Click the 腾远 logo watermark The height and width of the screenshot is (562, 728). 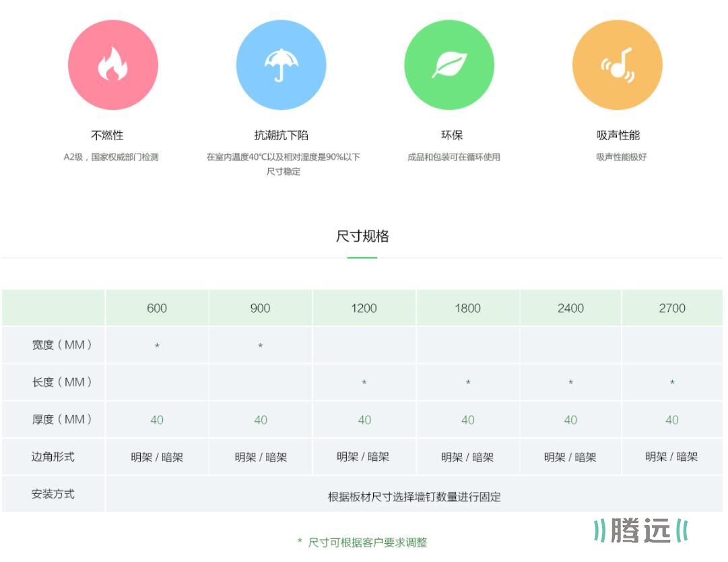point(640,531)
